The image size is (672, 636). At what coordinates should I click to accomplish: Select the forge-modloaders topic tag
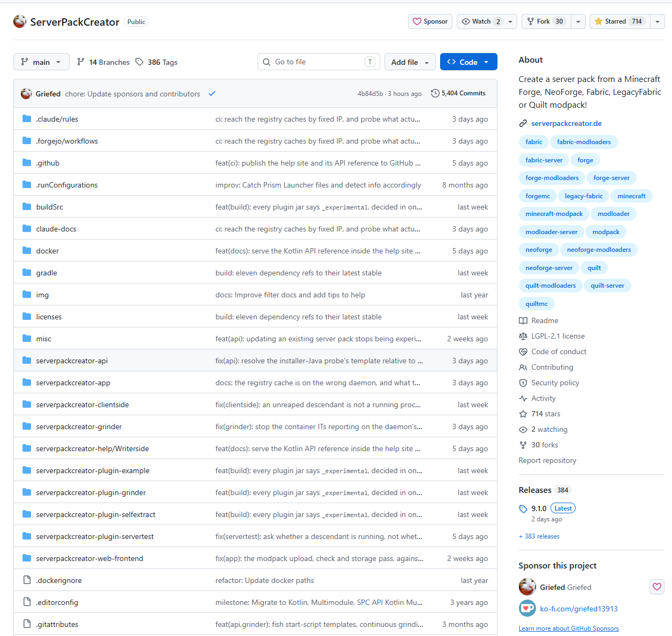552,178
